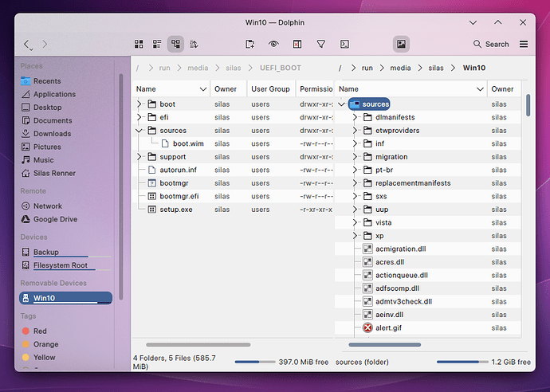Select the Details view mode button
This screenshot has height=392, width=550.
[175, 44]
